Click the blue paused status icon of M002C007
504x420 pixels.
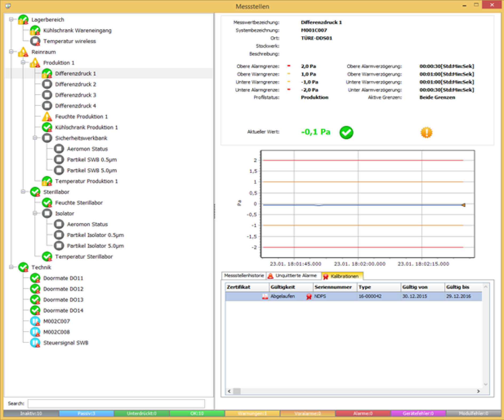(x=35, y=321)
